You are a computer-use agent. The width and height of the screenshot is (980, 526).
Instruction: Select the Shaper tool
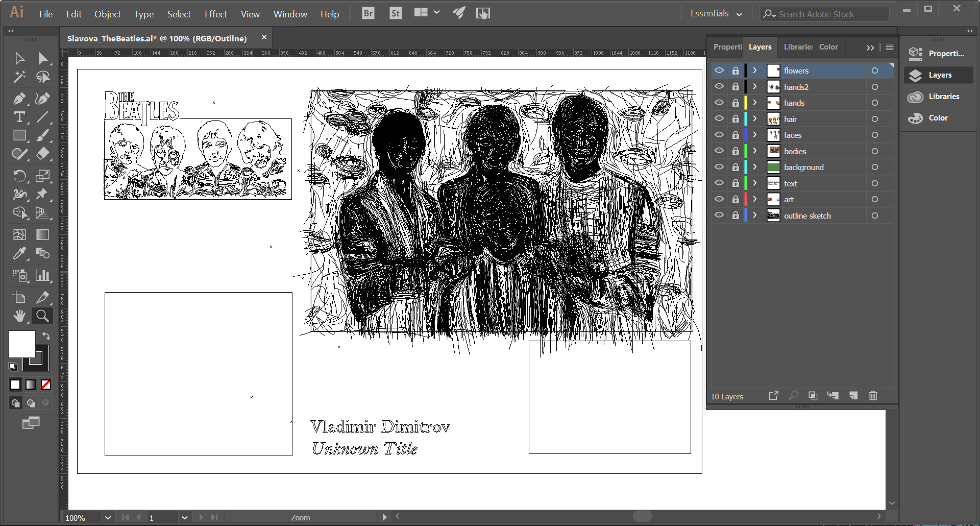[x=19, y=154]
